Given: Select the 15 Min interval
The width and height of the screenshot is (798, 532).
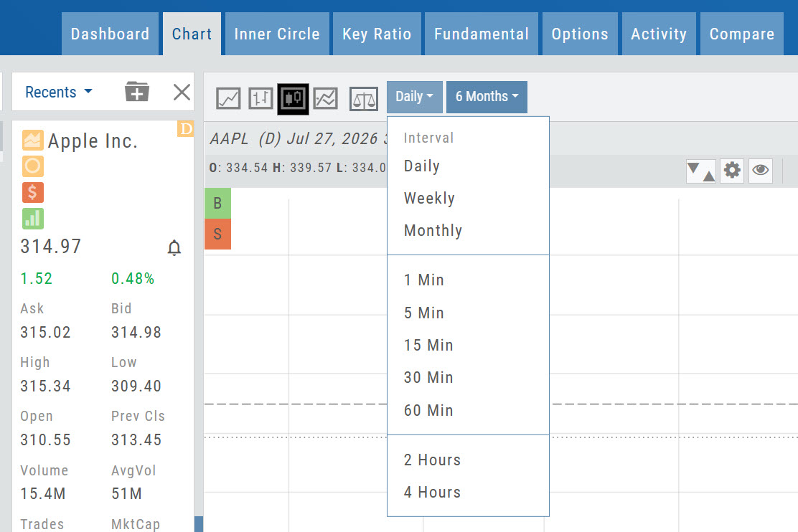Looking at the screenshot, I should click(468, 346).
